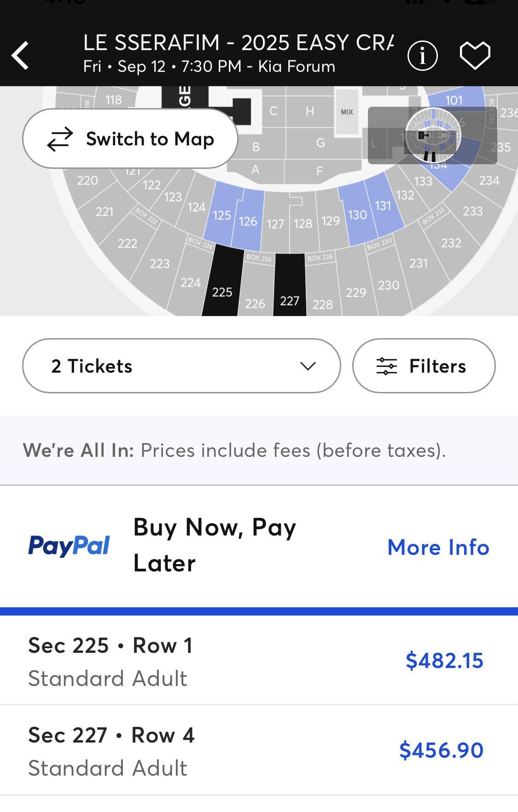Expand ticket quantity chevron arrow
The width and height of the screenshot is (518, 812).
coord(308,366)
